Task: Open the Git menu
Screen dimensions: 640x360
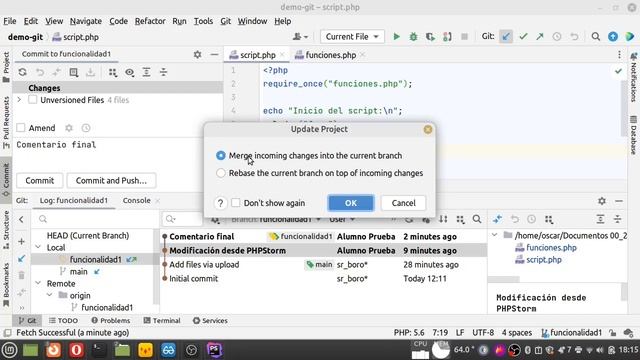Action: pos(225,21)
